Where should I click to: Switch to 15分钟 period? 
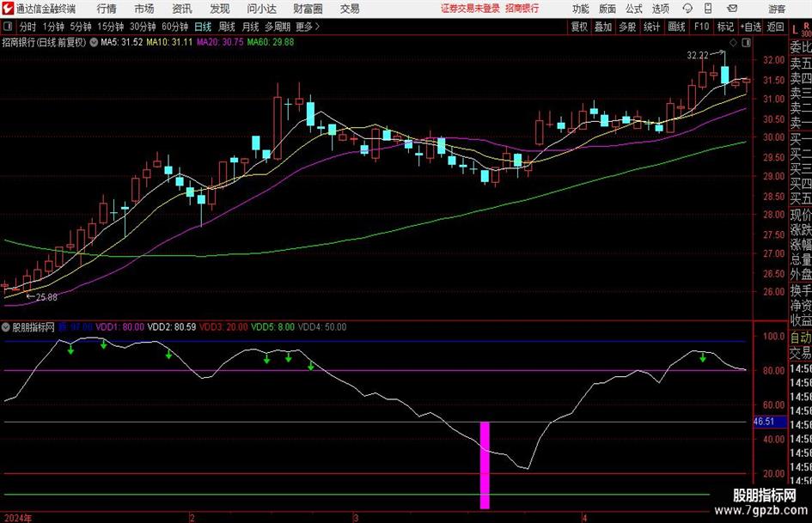(x=110, y=27)
